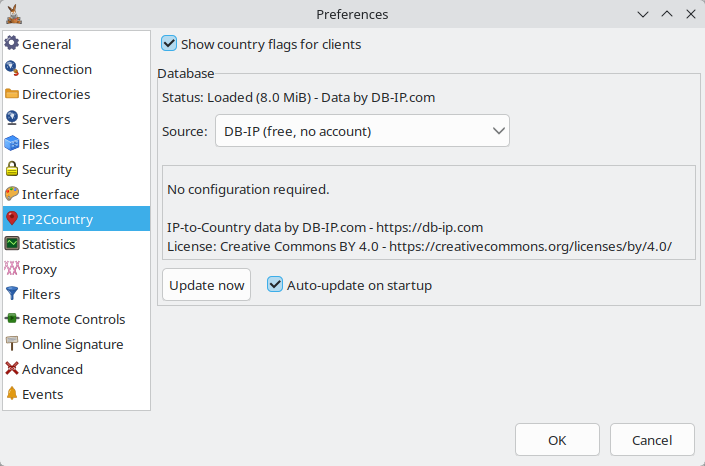The height and width of the screenshot is (466, 705).
Task: Select the IP2Country entry label
Action: pyautogui.click(x=58, y=219)
